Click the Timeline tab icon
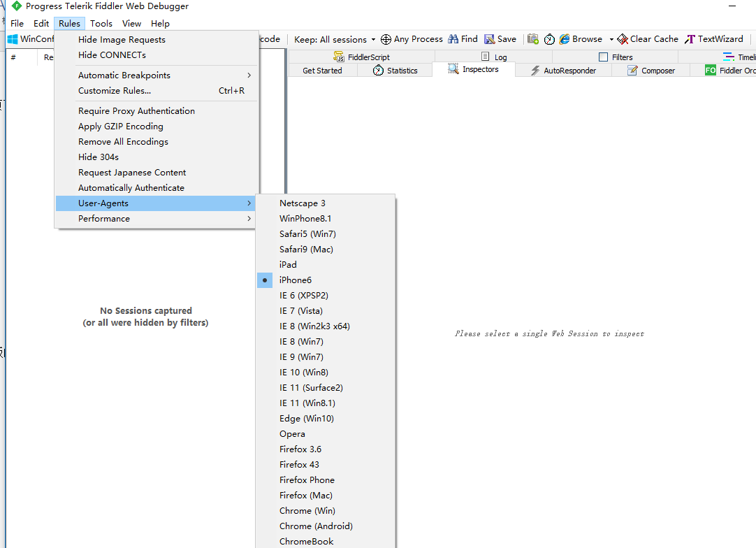This screenshot has height=548, width=756. (729, 57)
